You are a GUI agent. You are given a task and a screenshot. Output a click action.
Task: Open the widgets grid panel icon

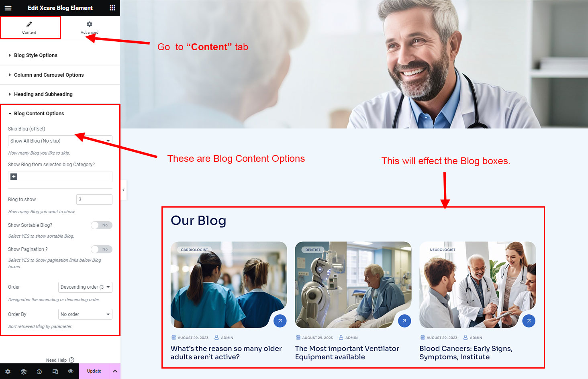pyautogui.click(x=112, y=8)
